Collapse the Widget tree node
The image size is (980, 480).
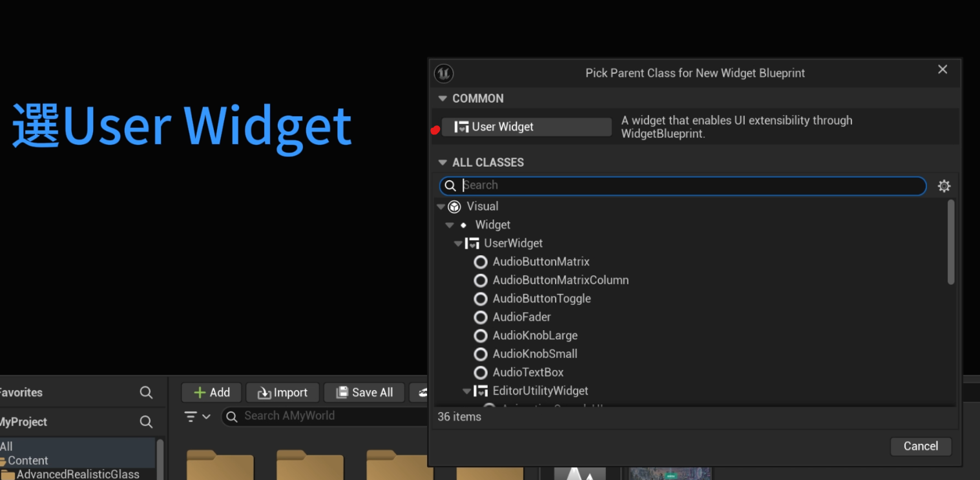[x=449, y=225]
